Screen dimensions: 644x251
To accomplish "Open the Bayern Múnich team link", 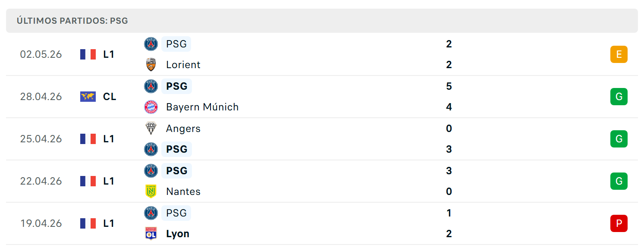I will click(202, 107).
